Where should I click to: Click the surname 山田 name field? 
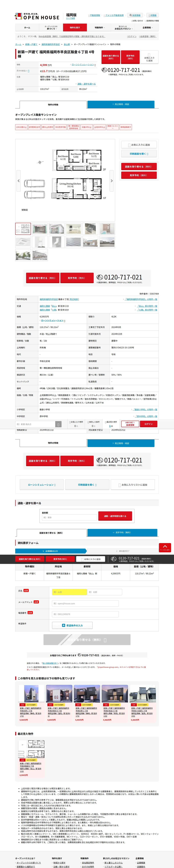click(69, 592)
